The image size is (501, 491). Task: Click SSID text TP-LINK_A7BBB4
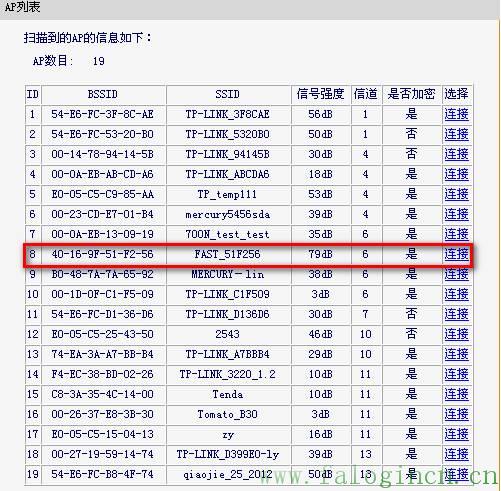click(227, 354)
